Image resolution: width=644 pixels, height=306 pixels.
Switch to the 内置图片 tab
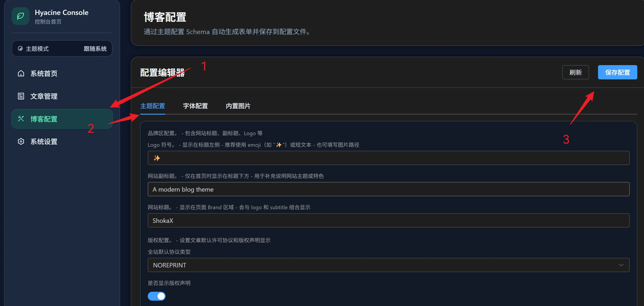point(238,106)
